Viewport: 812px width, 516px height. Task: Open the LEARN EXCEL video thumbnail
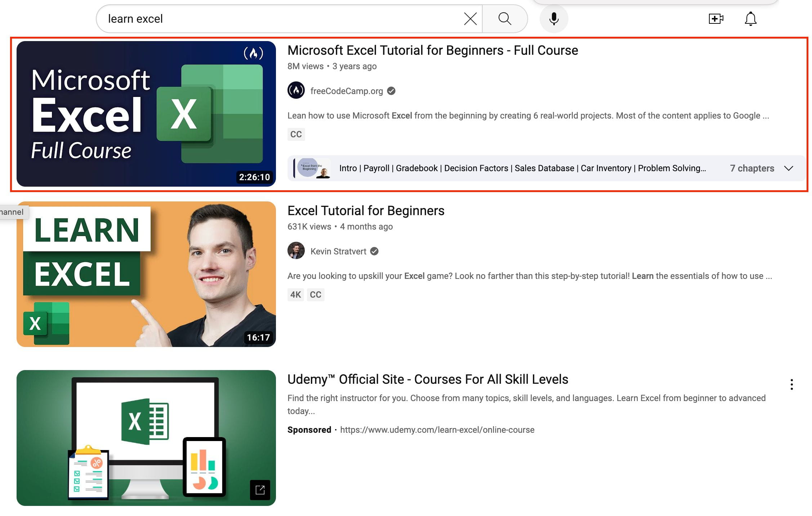tap(146, 274)
